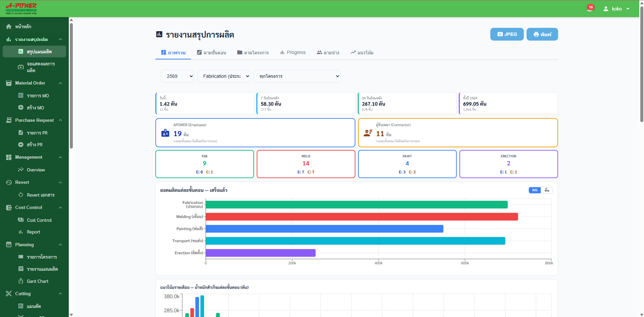
Task: Click the WELD team count card
Action: coord(306,164)
